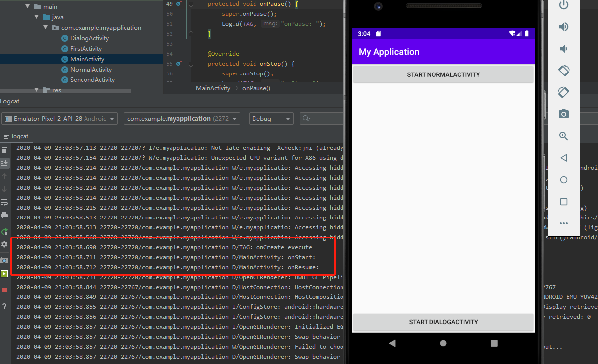The height and width of the screenshot is (364, 598).
Task: Toggle scroll to end in logcat
Action: pyautogui.click(x=4, y=163)
